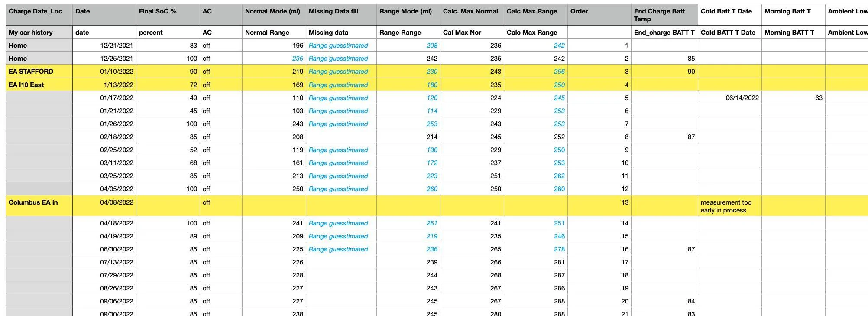Click the AC 'off' cell in the 12/21/2021 row
868x316 pixels.
coord(221,45)
